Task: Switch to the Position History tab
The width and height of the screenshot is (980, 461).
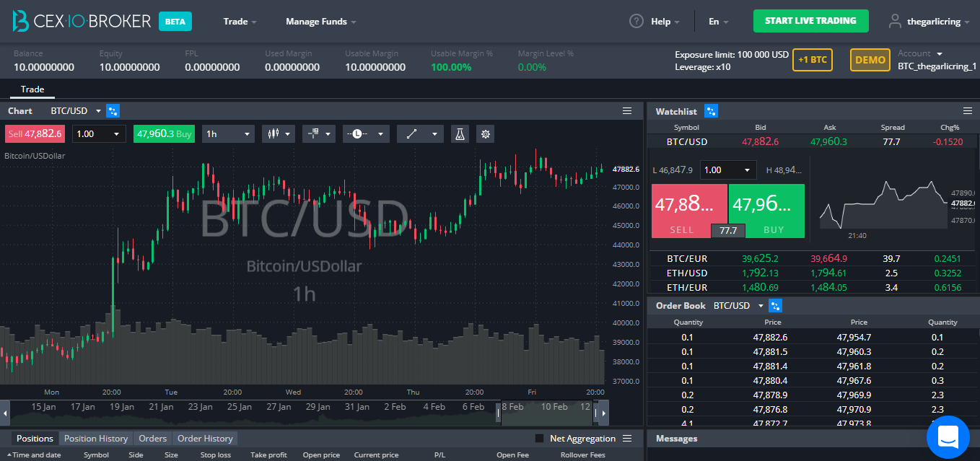Action: [x=95, y=439]
